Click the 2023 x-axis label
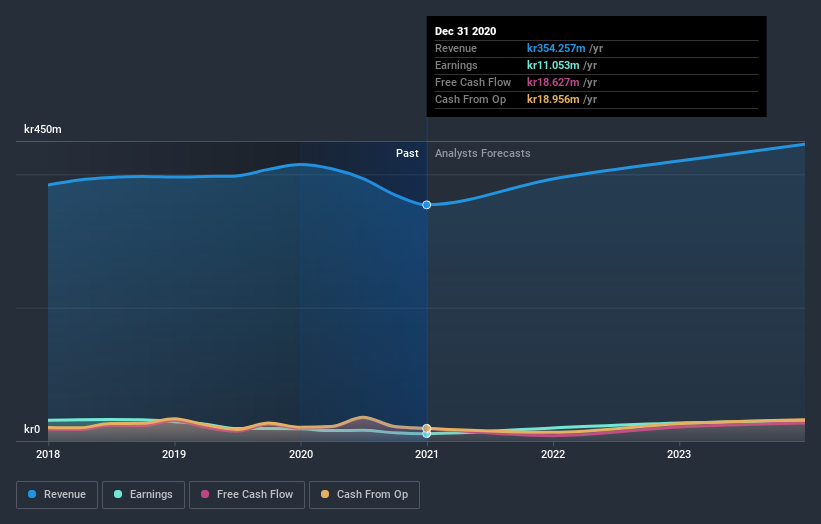The image size is (821, 524). [679, 454]
